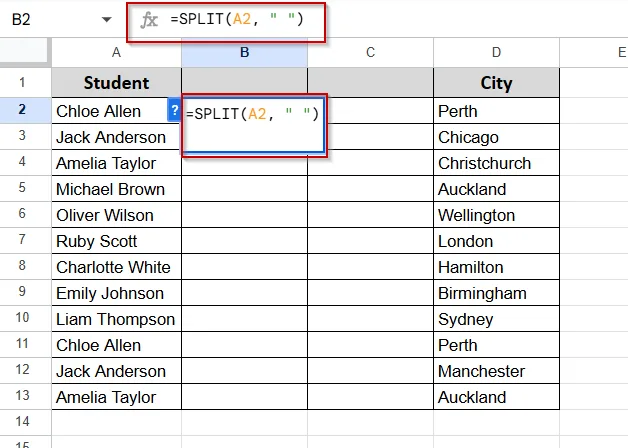The image size is (628, 448).
Task: Click the Manchester cell
Action: (496, 371)
